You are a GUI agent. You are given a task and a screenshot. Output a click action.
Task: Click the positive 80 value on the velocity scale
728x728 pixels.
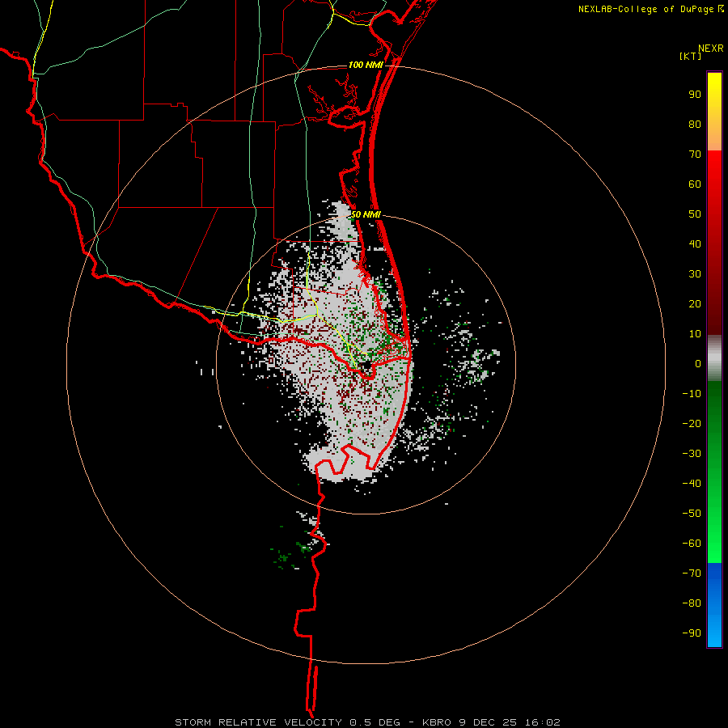(695, 125)
